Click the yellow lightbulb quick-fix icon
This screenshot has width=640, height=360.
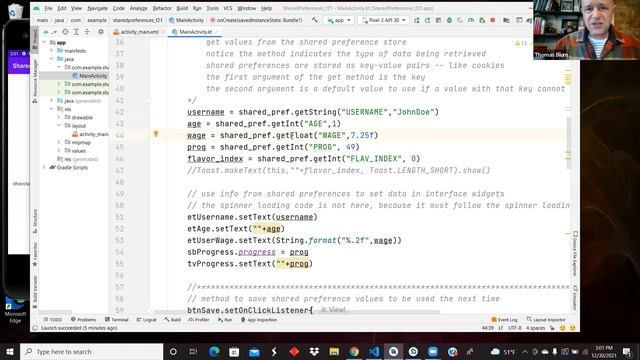(x=156, y=133)
